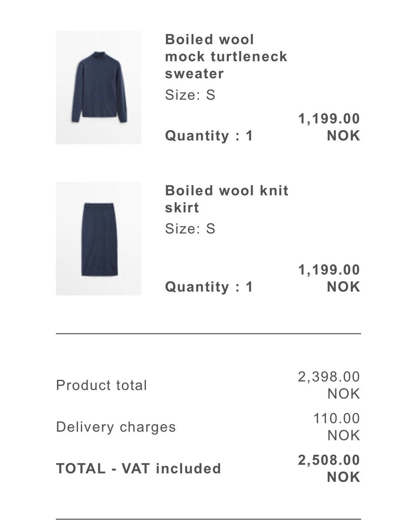Viewport: 417px width, 532px height.
Task: Click the Delivery charges label
Action: pos(116,427)
